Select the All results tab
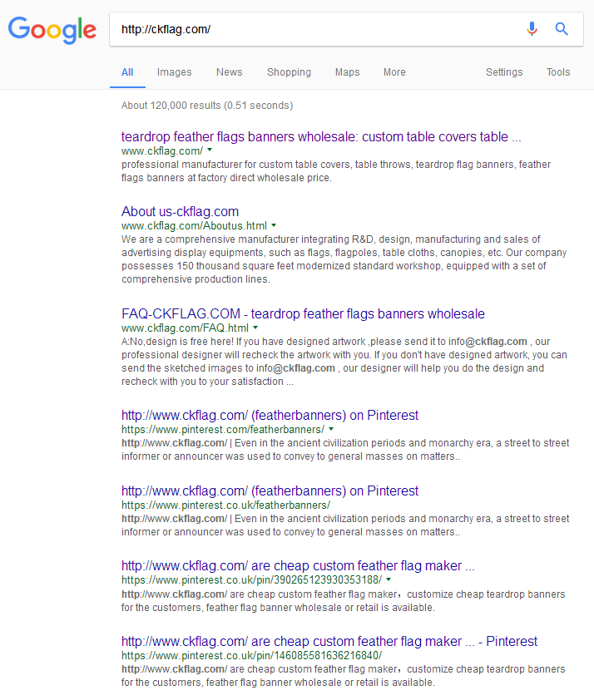The width and height of the screenshot is (594, 700). [x=127, y=72]
